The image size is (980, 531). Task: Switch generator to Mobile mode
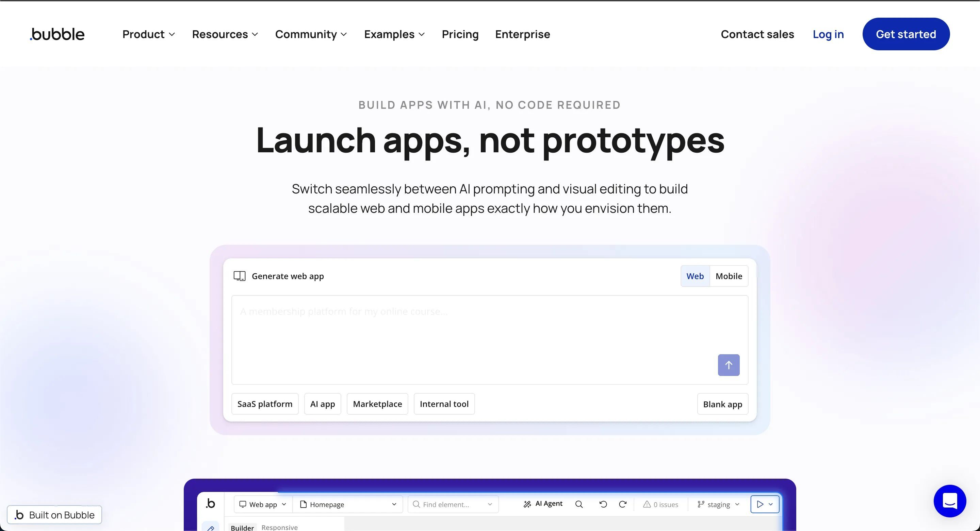(729, 276)
